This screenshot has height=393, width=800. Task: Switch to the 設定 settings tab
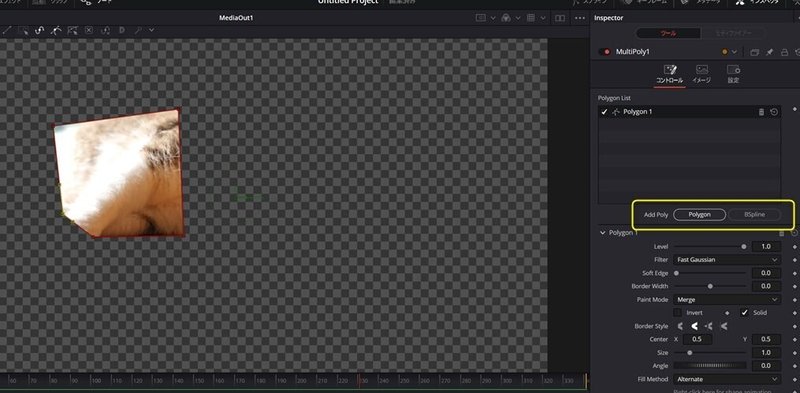tap(733, 74)
